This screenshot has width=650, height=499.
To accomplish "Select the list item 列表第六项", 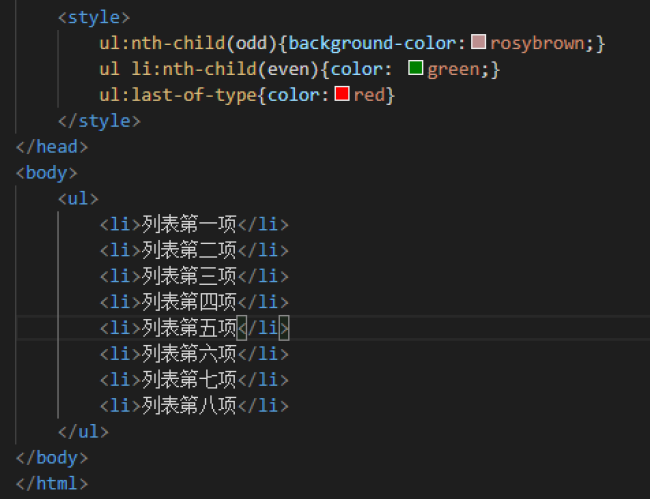I will (x=189, y=354).
